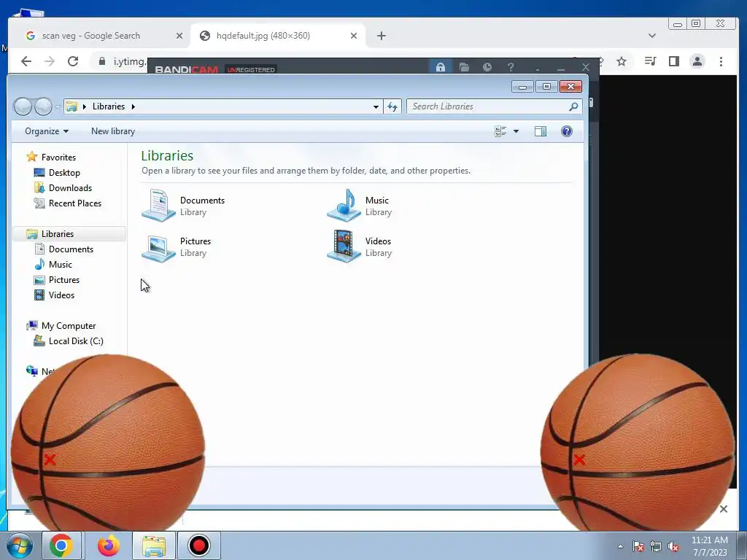Click the taskbar clock showing 11:21 AM
The width and height of the screenshot is (747, 560).
point(709,546)
